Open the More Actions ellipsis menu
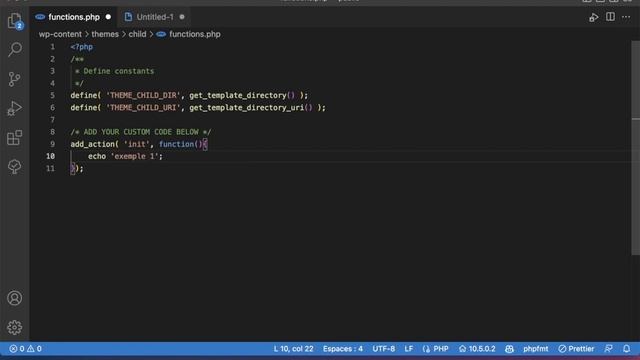 tap(626, 17)
